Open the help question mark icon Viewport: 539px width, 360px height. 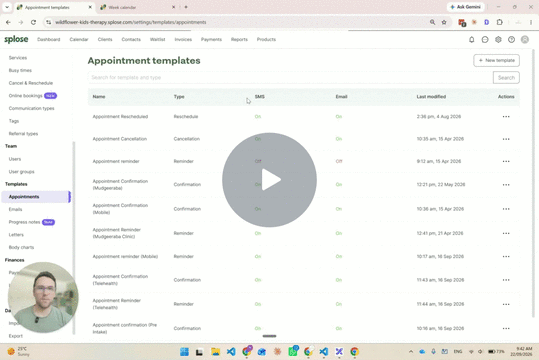[512, 40]
